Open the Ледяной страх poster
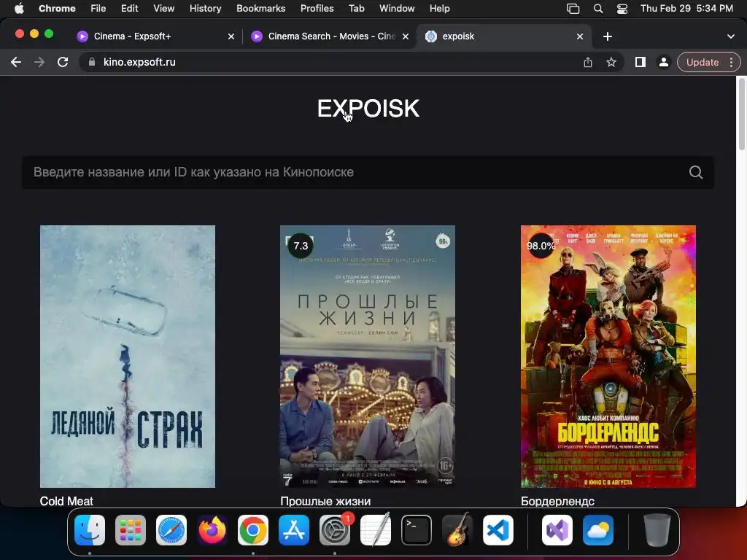This screenshot has width=747, height=560. coord(128,356)
